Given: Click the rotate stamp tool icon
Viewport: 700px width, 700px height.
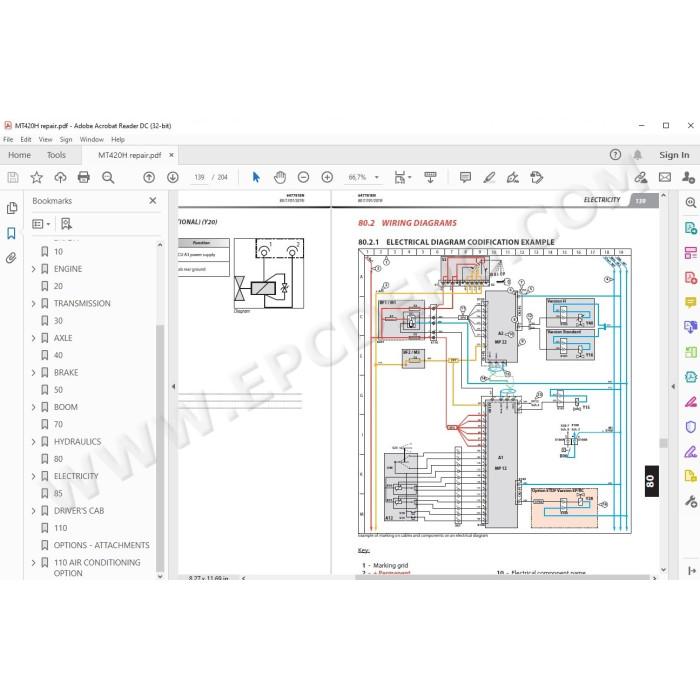Looking at the screenshot, I should tap(536, 177).
